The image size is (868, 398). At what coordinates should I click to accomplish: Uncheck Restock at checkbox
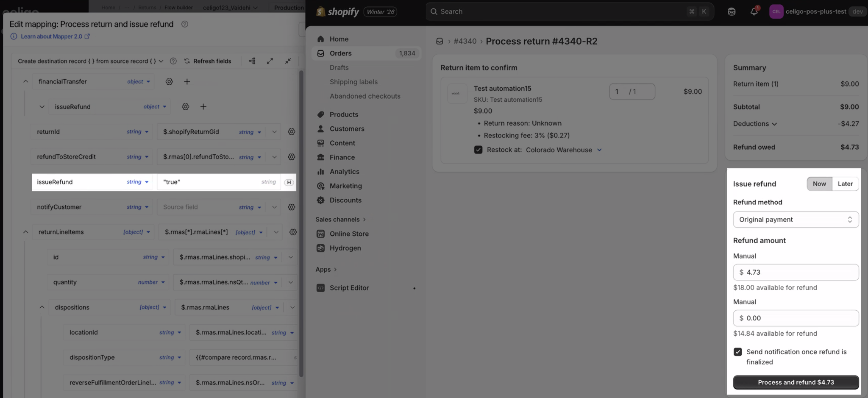(478, 150)
